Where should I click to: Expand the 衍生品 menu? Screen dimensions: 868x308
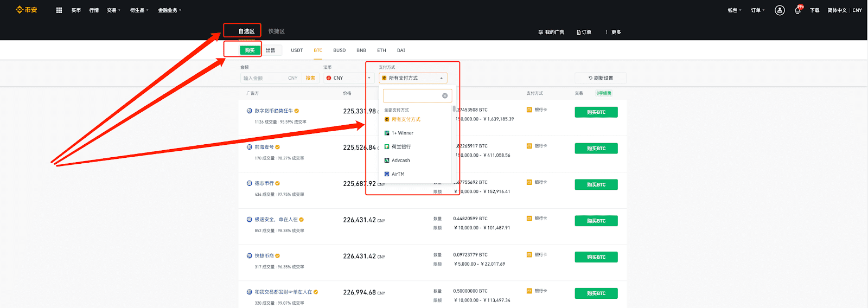tap(139, 10)
